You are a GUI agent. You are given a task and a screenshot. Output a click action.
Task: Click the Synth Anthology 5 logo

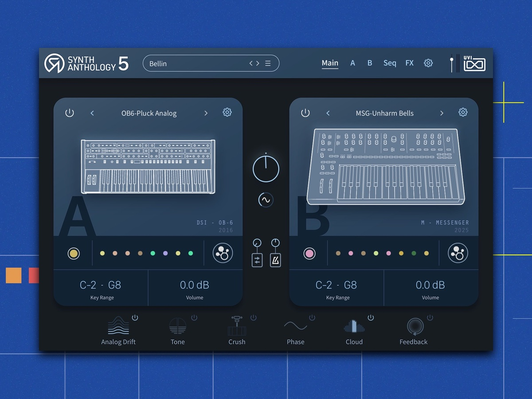pos(86,63)
